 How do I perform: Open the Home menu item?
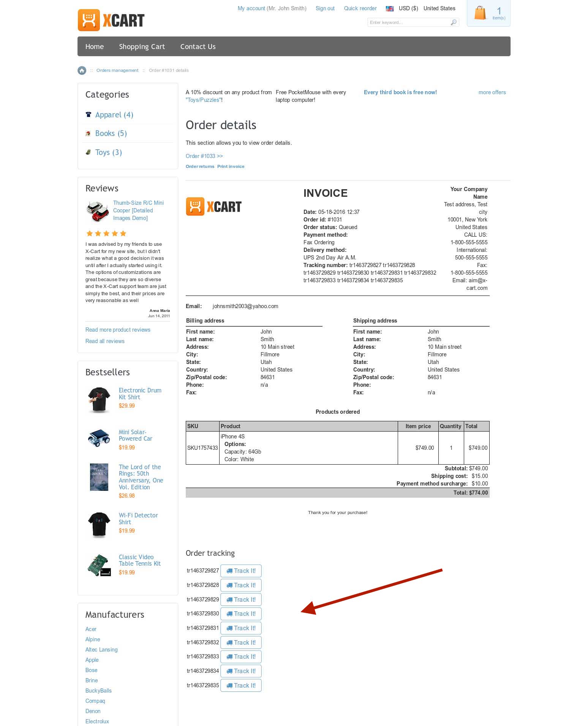coord(95,46)
